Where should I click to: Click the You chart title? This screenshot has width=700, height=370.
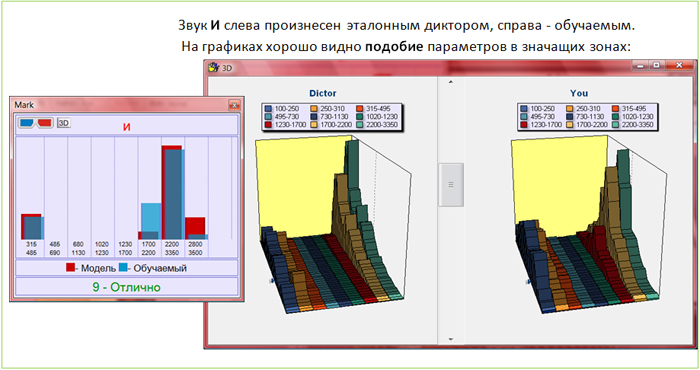579,93
